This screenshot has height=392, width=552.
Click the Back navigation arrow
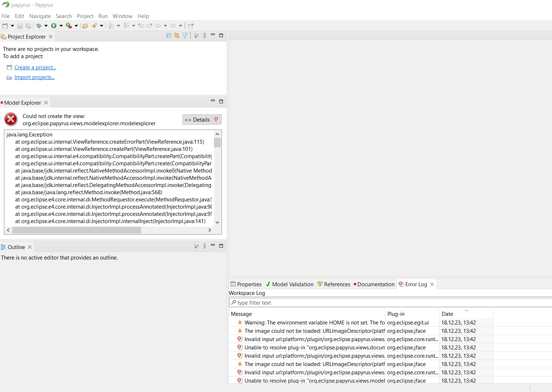pos(158,26)
